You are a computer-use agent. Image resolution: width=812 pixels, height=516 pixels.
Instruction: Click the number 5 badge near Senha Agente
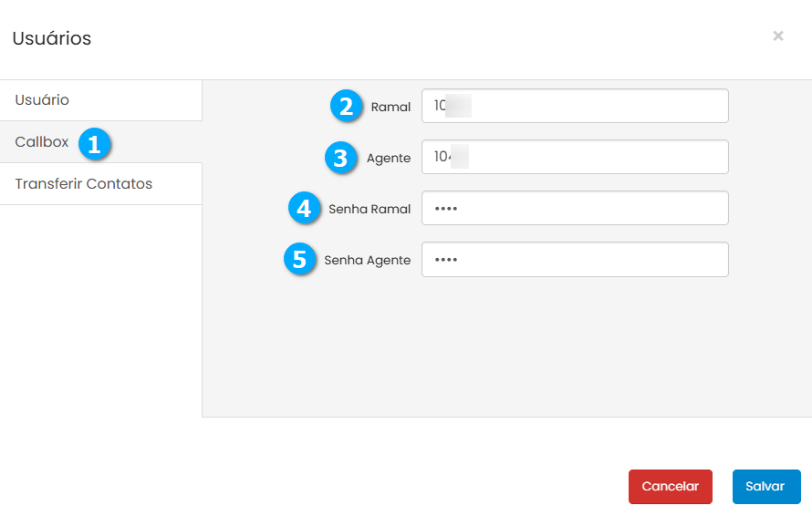click(x=298, y=260)
